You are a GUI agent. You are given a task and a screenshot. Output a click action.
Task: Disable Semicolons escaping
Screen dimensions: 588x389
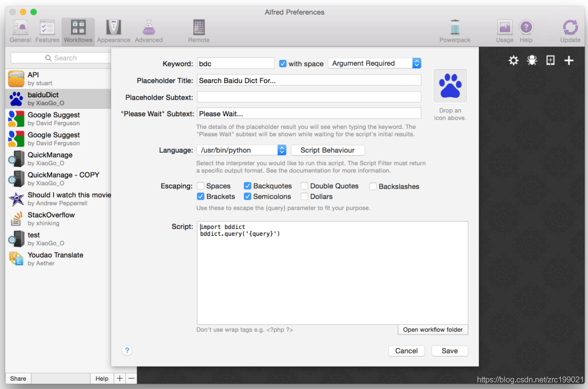[248, 196]
